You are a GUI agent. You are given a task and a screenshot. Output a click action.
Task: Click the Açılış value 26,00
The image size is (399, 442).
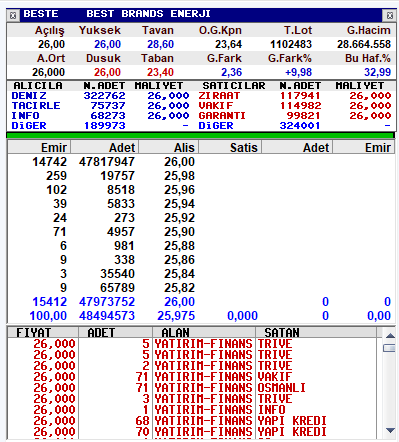coord(51,44)
